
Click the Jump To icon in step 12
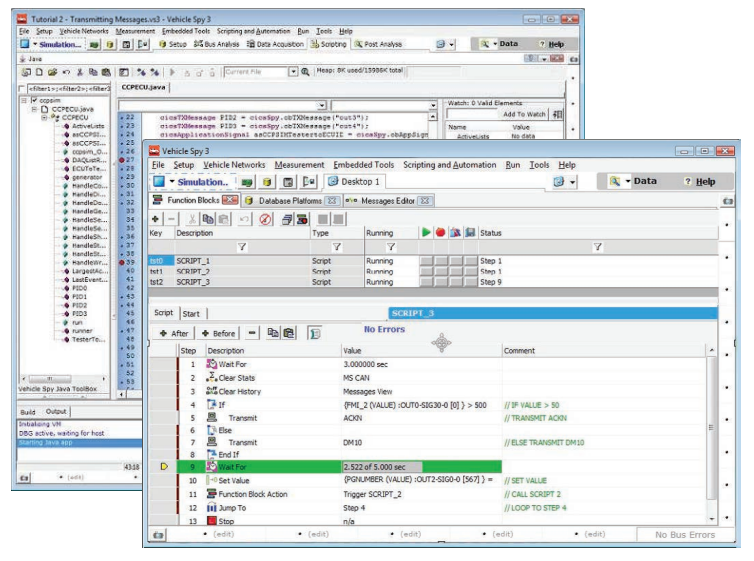[x=212, y=508]
